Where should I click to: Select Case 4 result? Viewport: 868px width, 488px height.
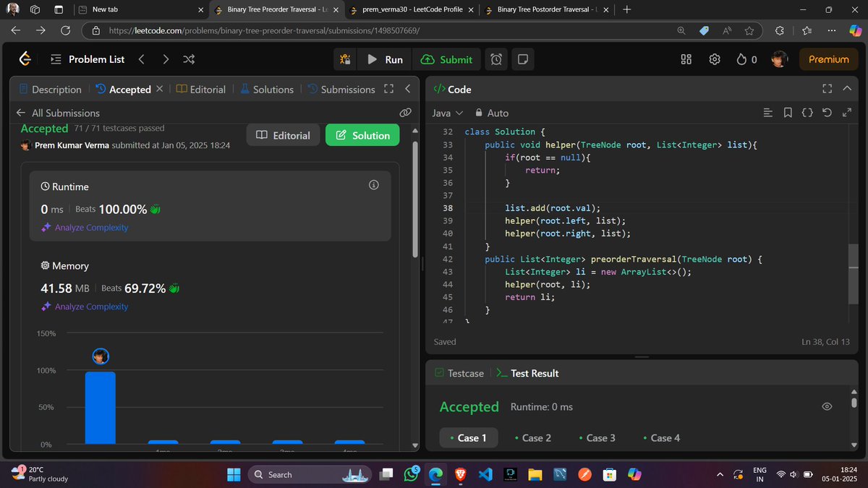point(660,437)
